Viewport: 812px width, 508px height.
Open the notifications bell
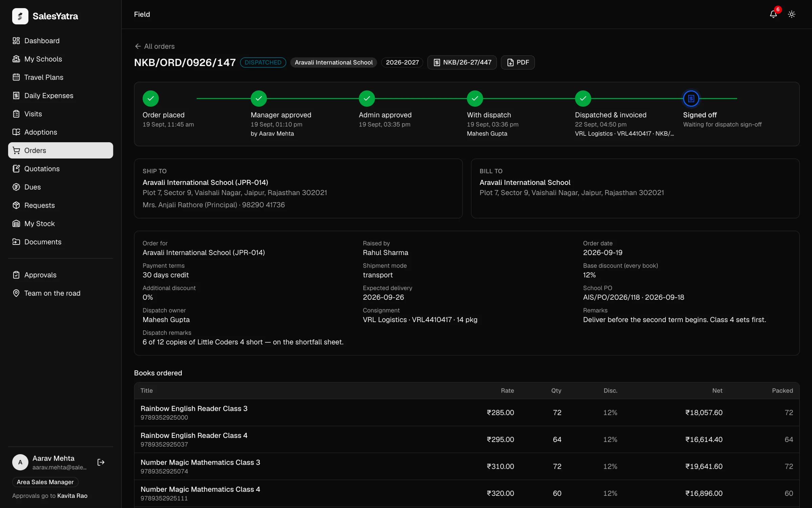coord(773,14)
